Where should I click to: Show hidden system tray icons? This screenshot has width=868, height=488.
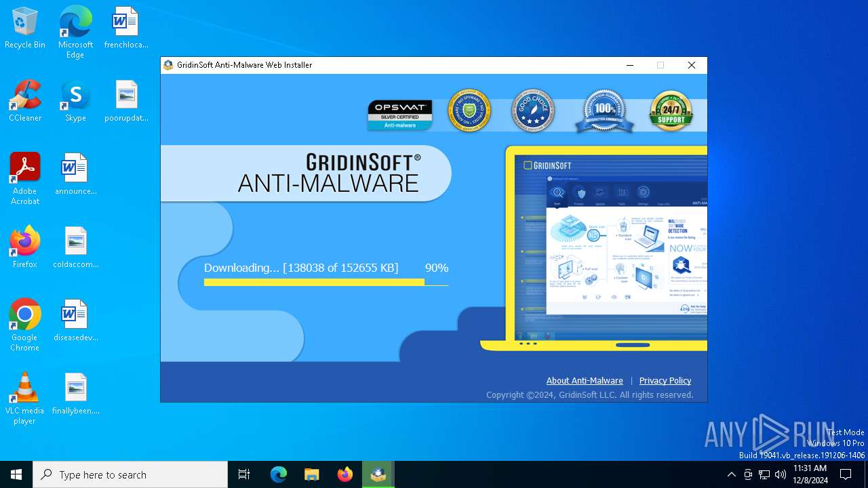(x=731, y=474)
